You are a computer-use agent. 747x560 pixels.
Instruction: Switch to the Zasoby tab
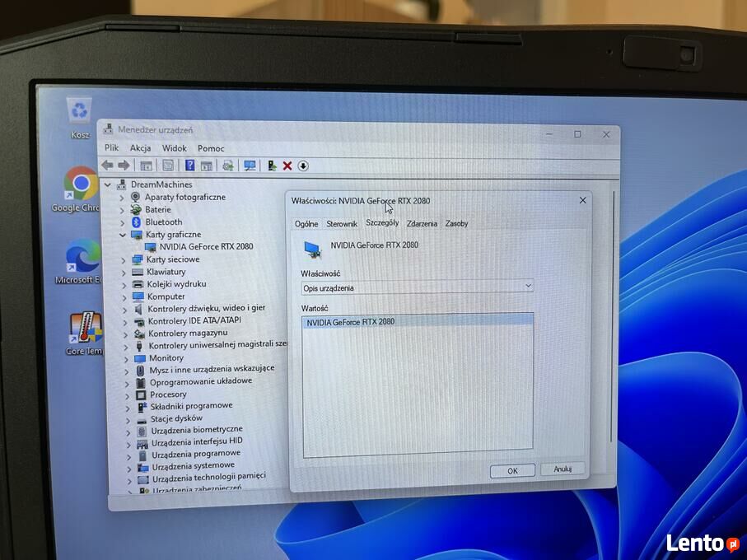[x=456, y=223]
